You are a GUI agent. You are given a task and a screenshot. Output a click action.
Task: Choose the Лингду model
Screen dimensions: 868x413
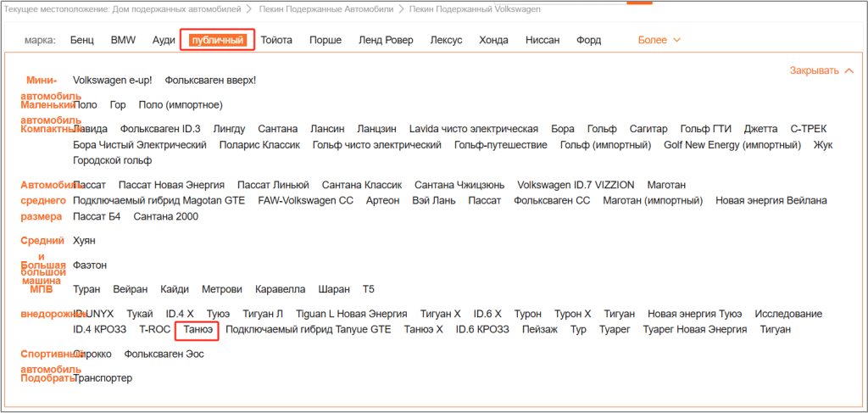click(x=229, y=129)
